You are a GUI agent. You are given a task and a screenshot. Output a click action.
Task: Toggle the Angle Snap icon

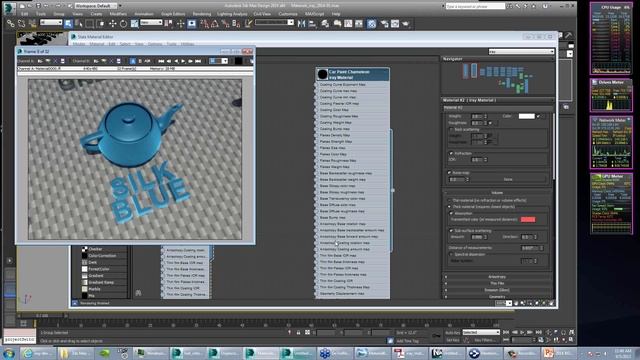point(215,24)
